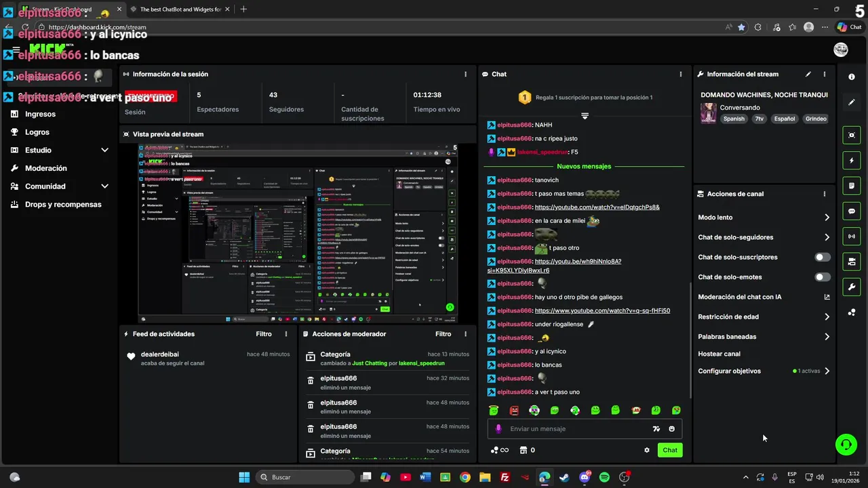The height and width of the screenshot is (488, 868).
Task: Open Steam from the taskbar
Action: [564, 477]
